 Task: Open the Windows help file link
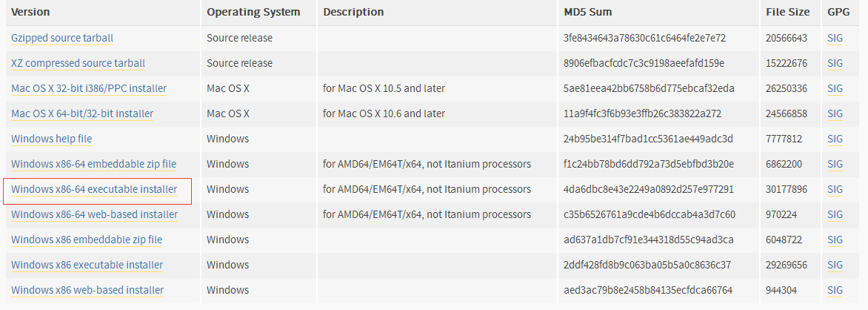tap(51, 139)
